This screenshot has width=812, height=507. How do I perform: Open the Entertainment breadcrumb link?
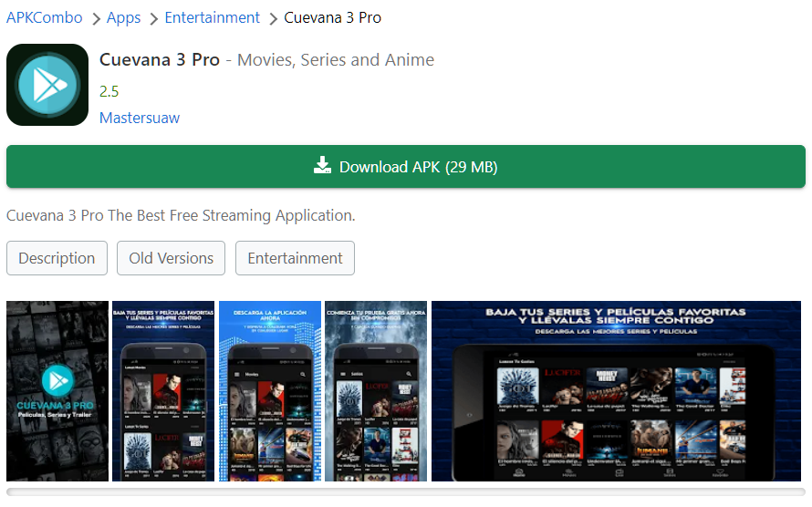click(x=212, y=17)
